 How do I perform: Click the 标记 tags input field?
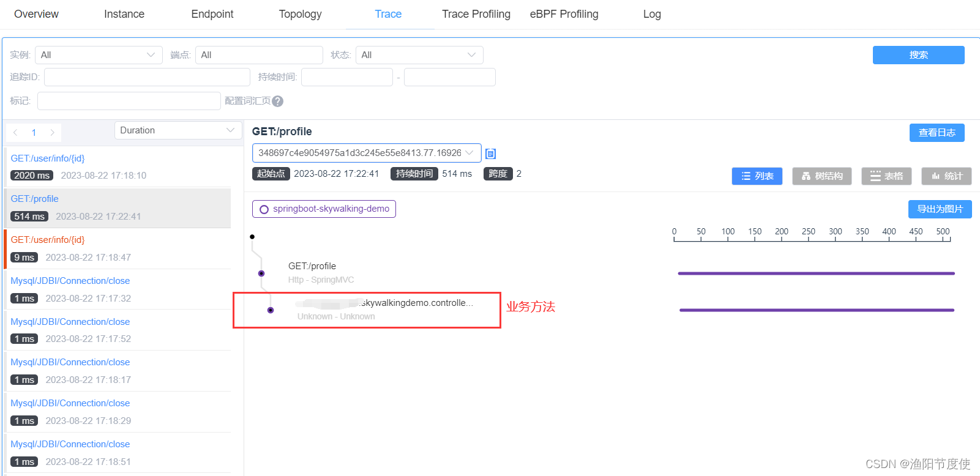tap(129, 101)
